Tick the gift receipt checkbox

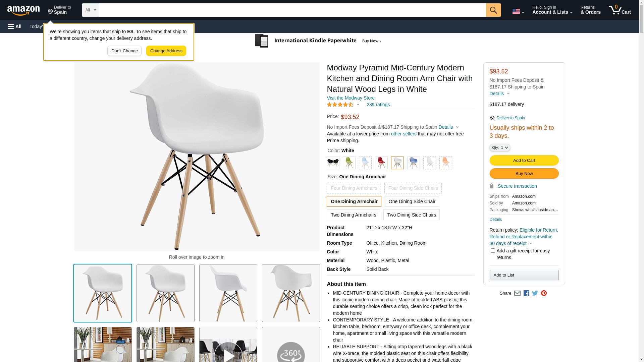492,251
